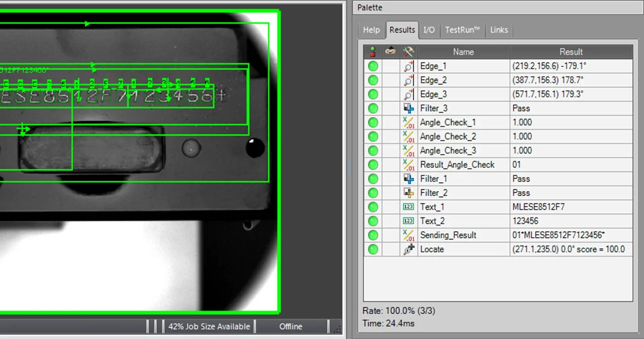
Task: Select the Edge_2 row name
Action: pyautogui.click(x=433, y=80)
